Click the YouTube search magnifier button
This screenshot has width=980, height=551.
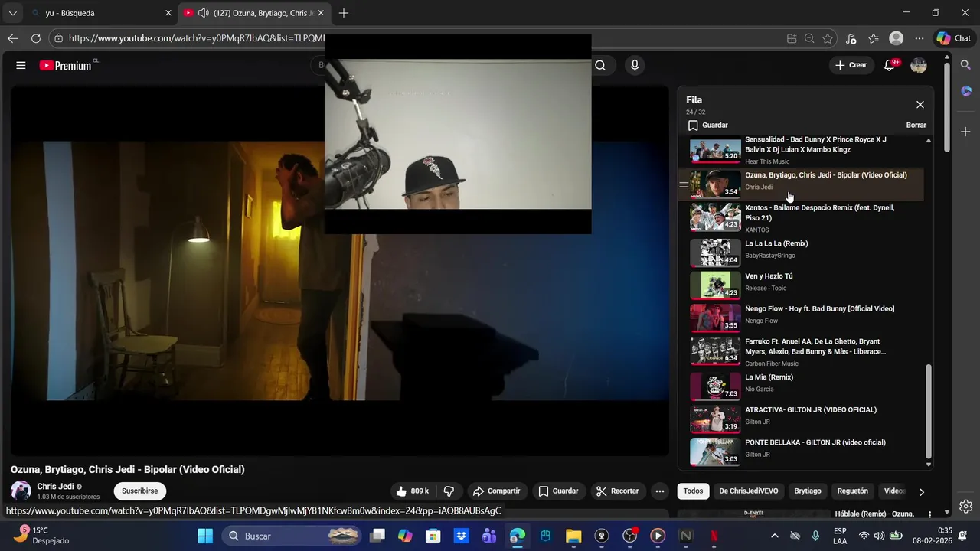coord(600,65)
